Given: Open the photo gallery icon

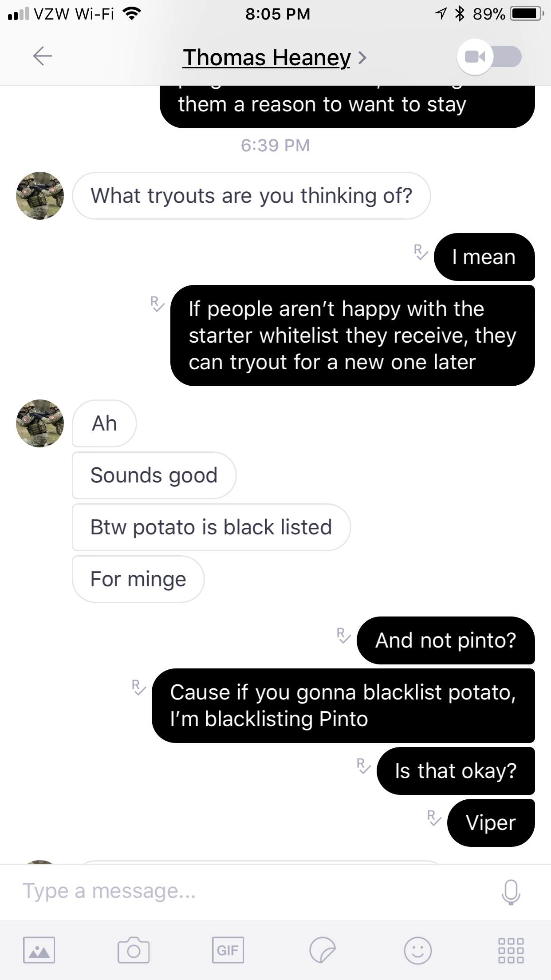Looking at the screenshot, I should (x=39, y=950).
